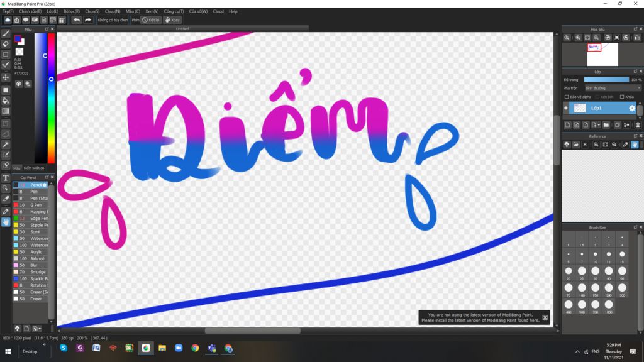
Task: Select the Move tool
Action: pyautogui.click(x=6, y=77)
